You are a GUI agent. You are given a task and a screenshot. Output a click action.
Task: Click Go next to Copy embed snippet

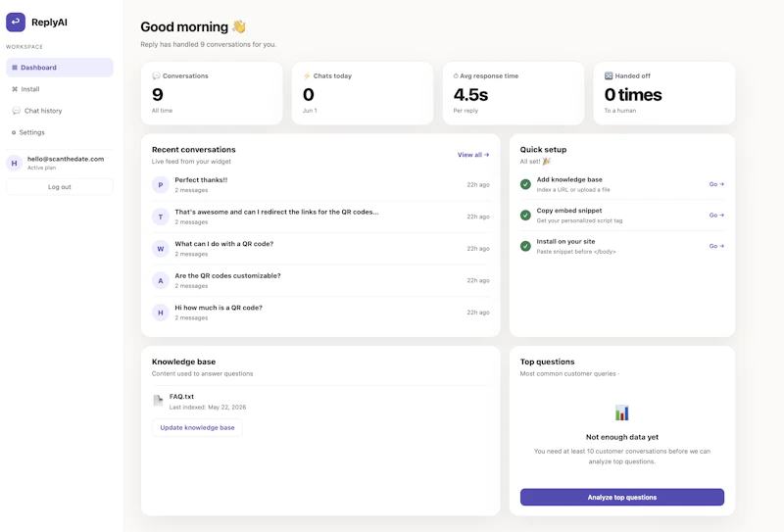click(x=716, y=215)
